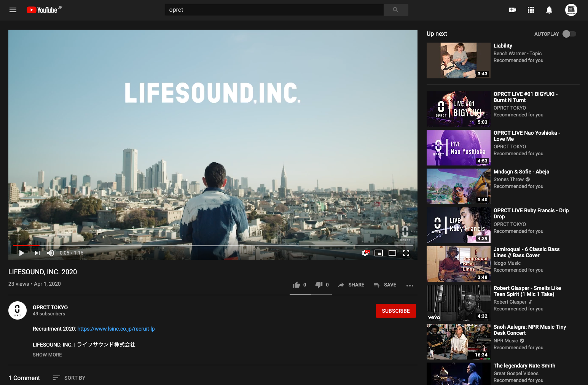Open the video settings gear
Image resolution: width=588 pixels, height=385 pixels.
point(365,253)
